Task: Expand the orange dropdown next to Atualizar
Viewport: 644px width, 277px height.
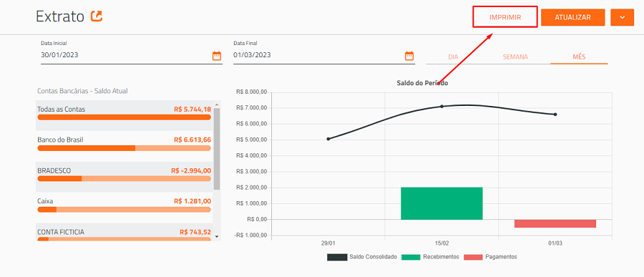Action: [623, 17]
